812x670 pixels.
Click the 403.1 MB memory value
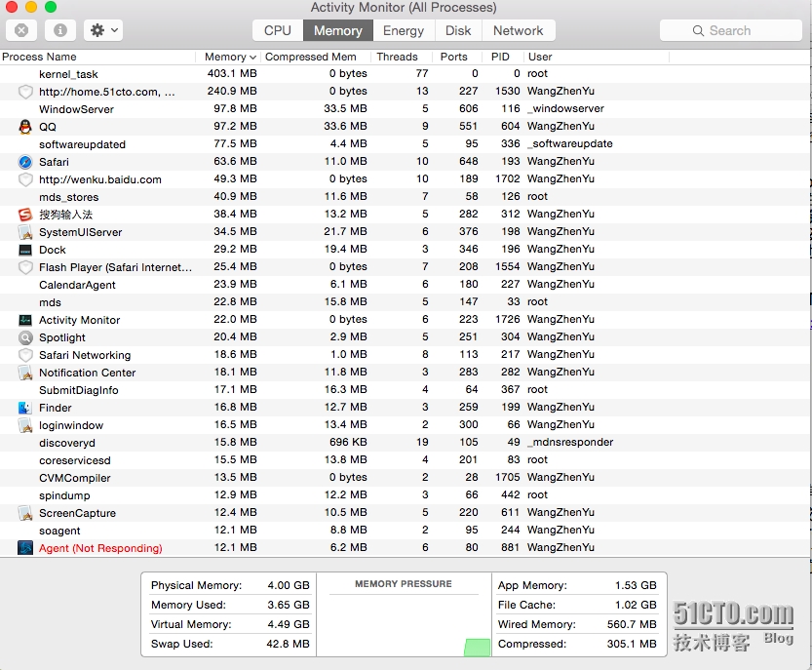(x=232, y=73)
